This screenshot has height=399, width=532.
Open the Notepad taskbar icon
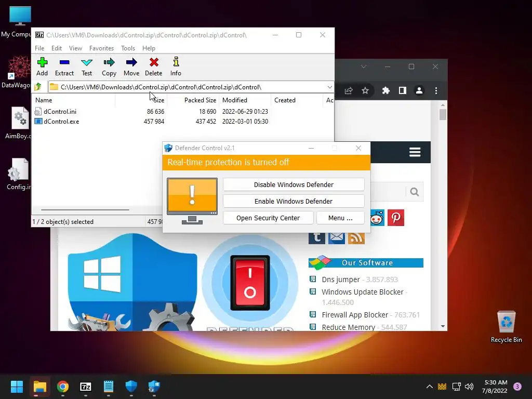pyautogui.click(x=108, y=387)
